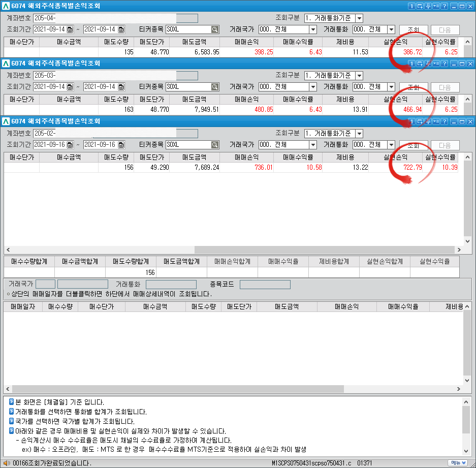This screenshot has width=476, height=468.
Task: Expand the 거래국가 dropdown in the 205-02 window
Action: click(313, 145)
